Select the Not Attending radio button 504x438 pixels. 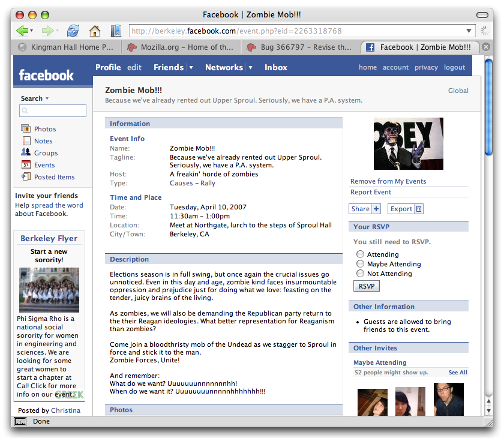[361, 274]
